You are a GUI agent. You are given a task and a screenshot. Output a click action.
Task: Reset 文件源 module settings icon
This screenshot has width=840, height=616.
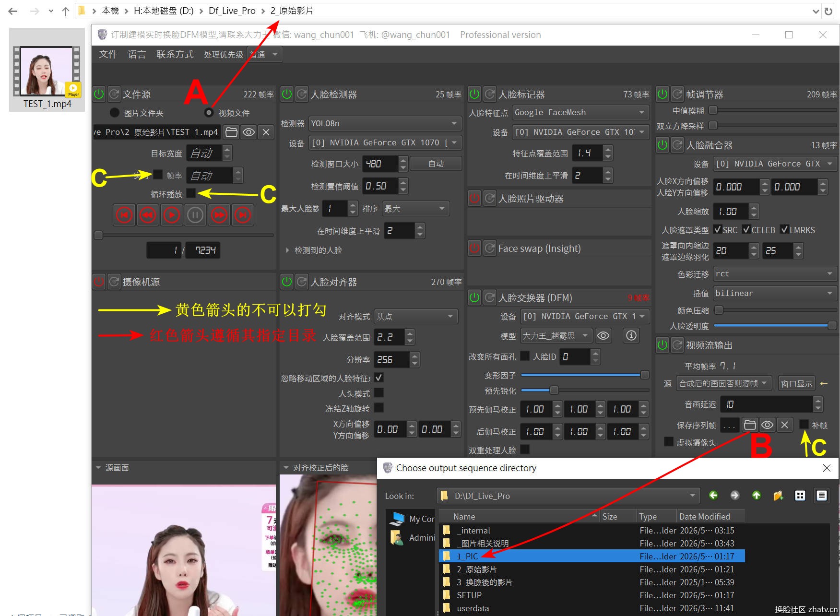(114, 94)
